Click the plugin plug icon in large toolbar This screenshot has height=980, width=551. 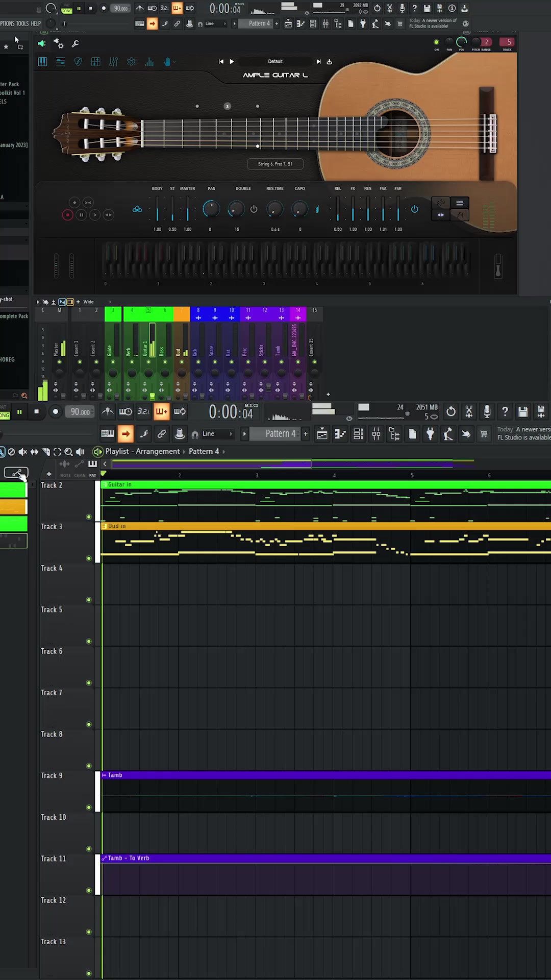[430, 434]
